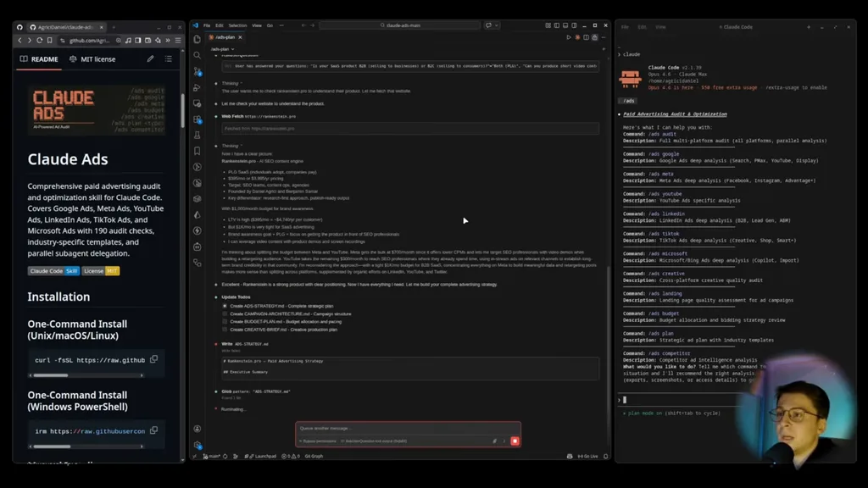The height and width of the screenshot is (488, 868).
Task: Open the /ads-plan conversation dropdown
Action: pyautogui.click(x=223, y=49)
